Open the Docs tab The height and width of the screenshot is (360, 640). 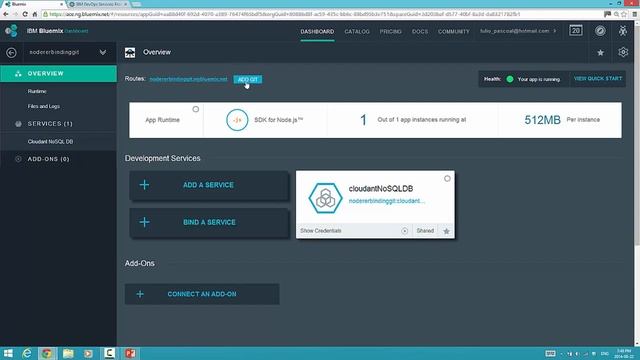[x=420, y=31]
